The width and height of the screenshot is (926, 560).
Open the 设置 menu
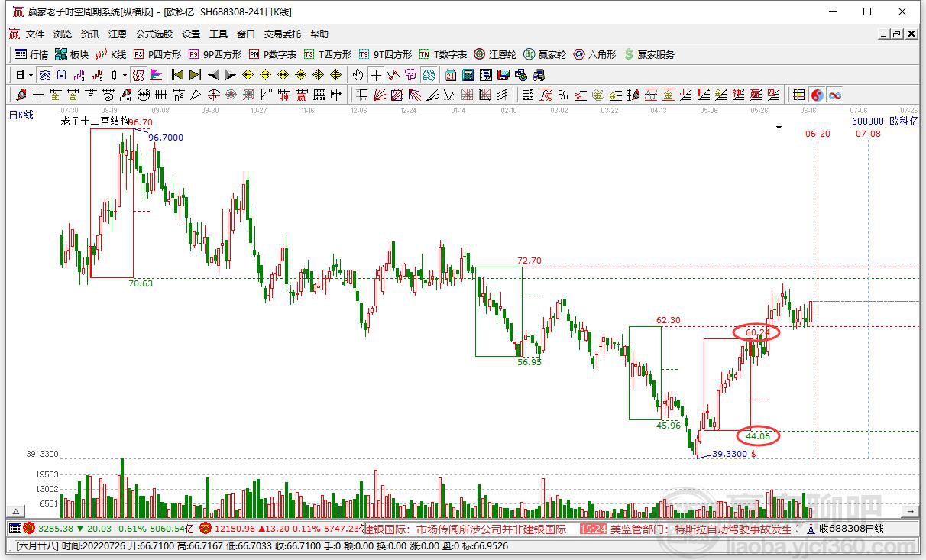click(x=191, y=34)
